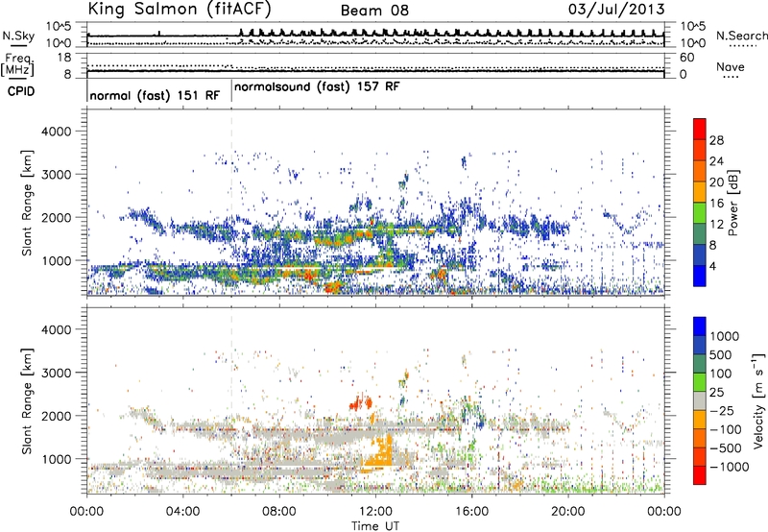Click the green 12 dB power colorbar segment
768x532 pixels.
point(700,213)
